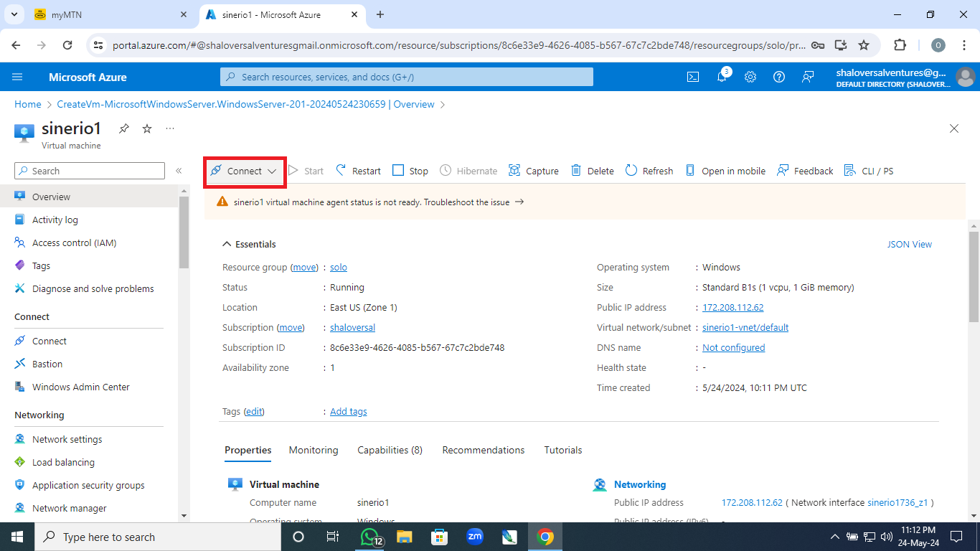Pin sinerio1 to dashboard
This screenshot has width=980, height=551.
coord(124,128)
